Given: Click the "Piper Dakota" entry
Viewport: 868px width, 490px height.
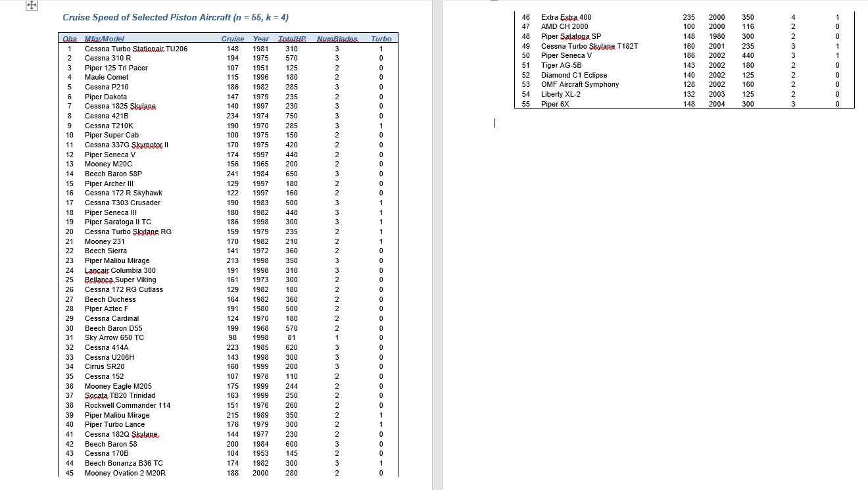Looking at the screenshot, I should point(106,97).
